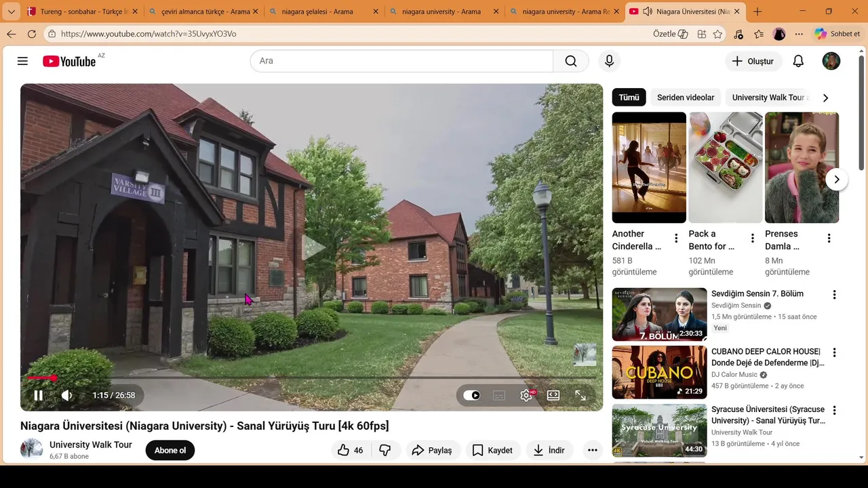Like the video (46 likes)
868x488 pixels.
(351, 450)
